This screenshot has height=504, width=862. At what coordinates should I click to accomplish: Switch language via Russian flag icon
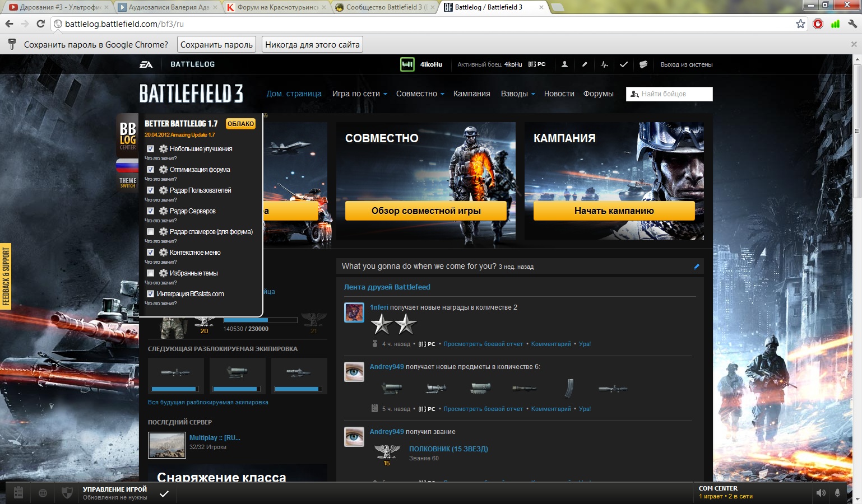[127, 166]
